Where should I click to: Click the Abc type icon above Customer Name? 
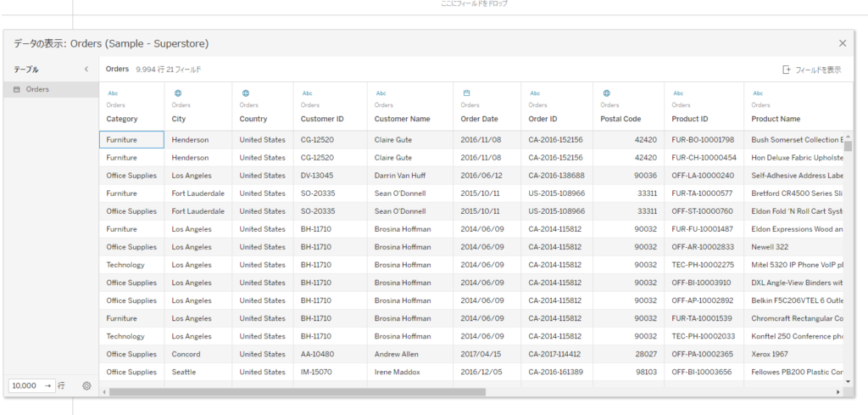coord(381,93)
